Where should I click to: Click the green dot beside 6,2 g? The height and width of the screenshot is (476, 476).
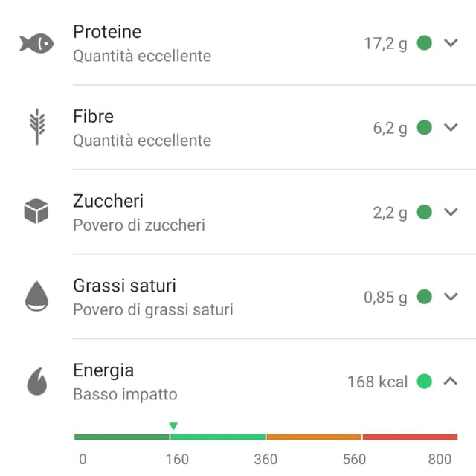point(424,127)
